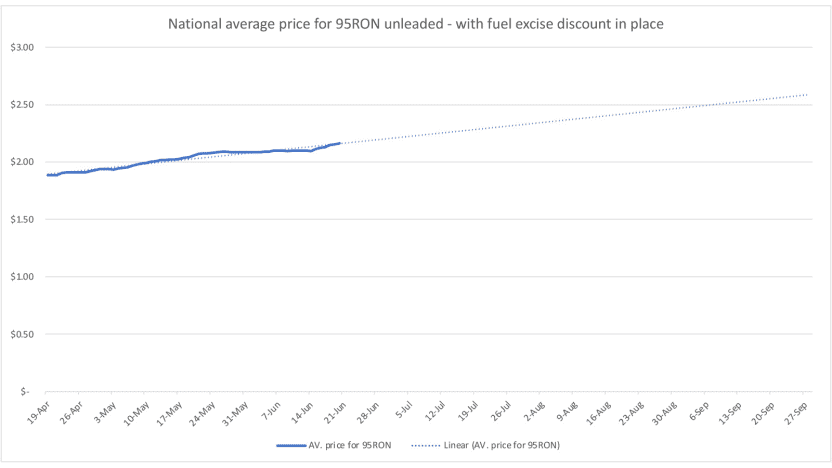The height and width of the screenshot is (468, 832).
Task: Click the $2.00 value axis label
Action: click(x=22, y=162)
